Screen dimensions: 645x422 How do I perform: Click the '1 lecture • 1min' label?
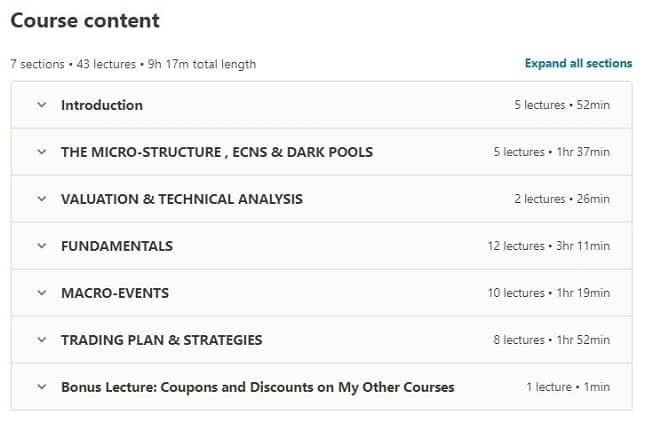coord(568,387)
